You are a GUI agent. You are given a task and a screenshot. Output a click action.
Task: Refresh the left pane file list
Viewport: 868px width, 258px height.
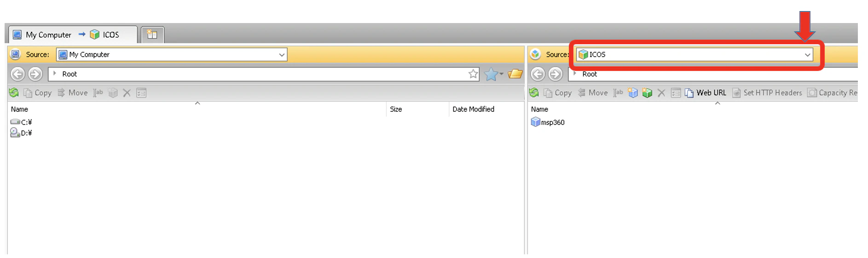coord(14,93)
